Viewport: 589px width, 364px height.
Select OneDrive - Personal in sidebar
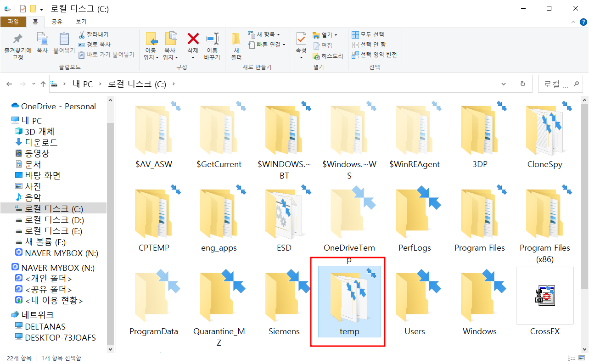pyautogui.click(x=54, y=106)
